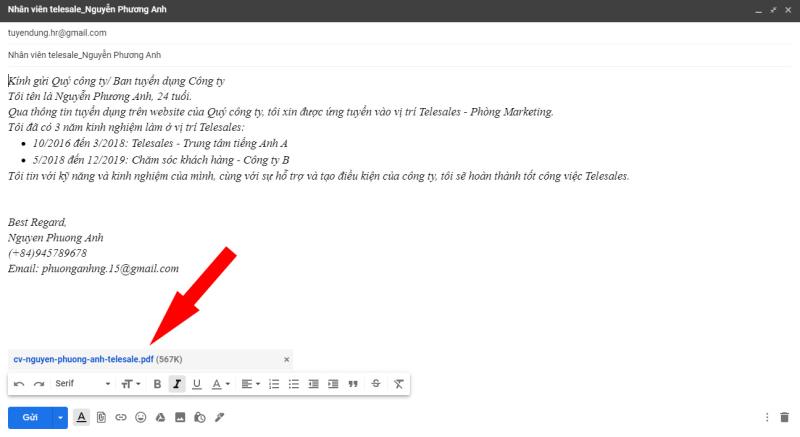This screenshot has width=800, height=437.
Task: Insert a link
Action: point(120,418)
